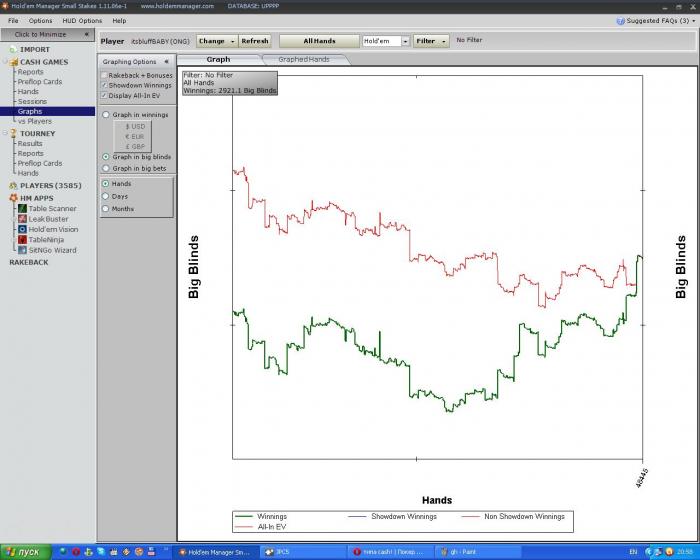
Task: Collapse the TOURNEY tree node
Action: 5,133
